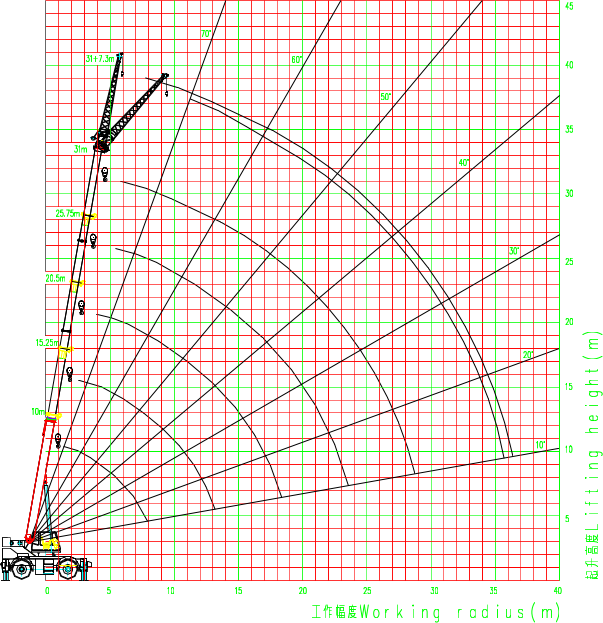The image size is (603, 623).
Task: Click the yellow boom head at 20.5m
Action: tap(77, 284)
